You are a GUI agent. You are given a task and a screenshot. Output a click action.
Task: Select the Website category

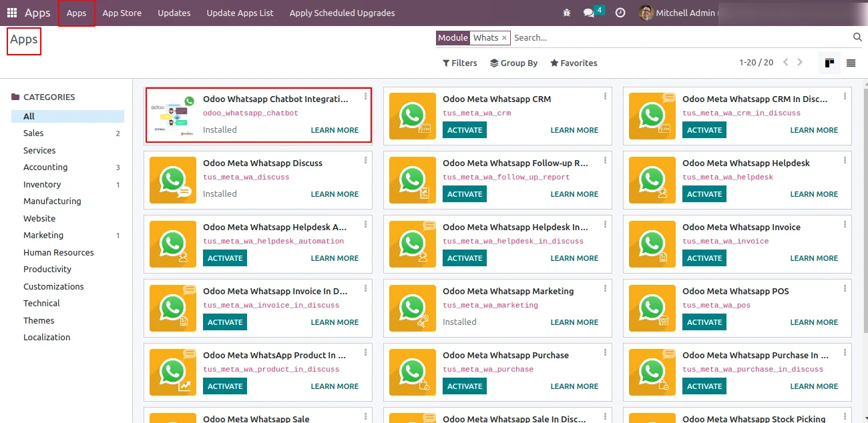(67, 218)
